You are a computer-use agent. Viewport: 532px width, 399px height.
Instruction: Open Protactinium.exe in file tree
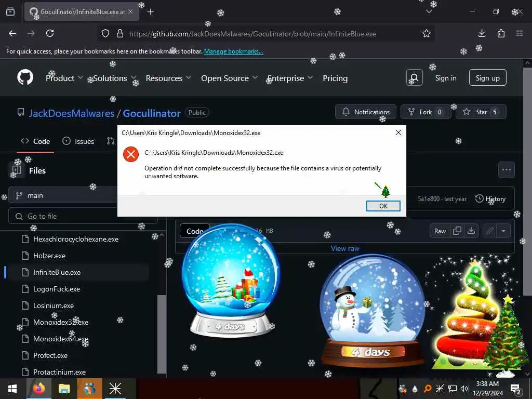(59, 372)
